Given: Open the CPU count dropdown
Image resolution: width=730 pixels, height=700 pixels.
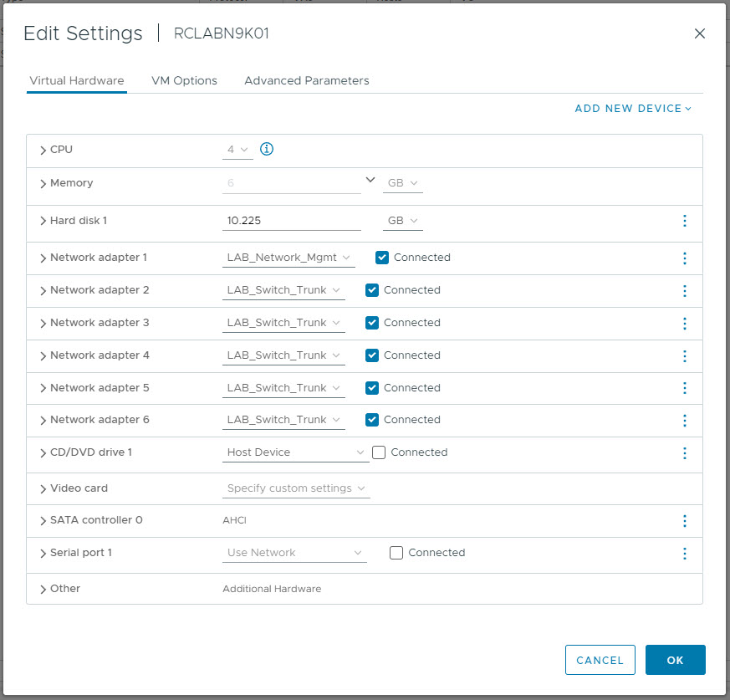Looking at the screenshot, I should 237,150.
